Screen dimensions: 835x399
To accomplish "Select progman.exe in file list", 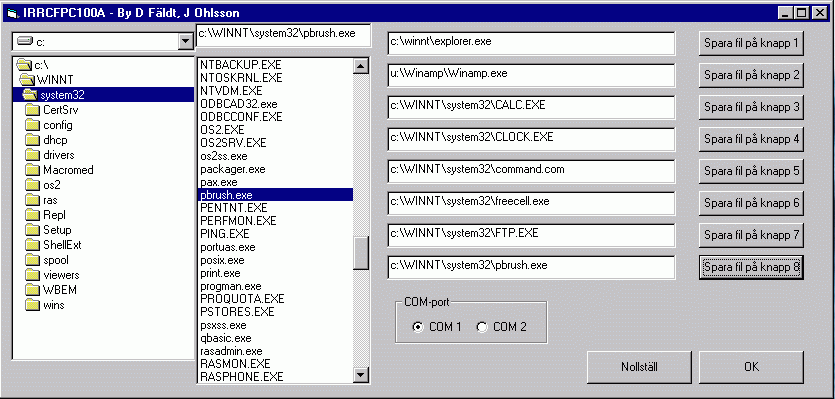I will click(275, 286).
